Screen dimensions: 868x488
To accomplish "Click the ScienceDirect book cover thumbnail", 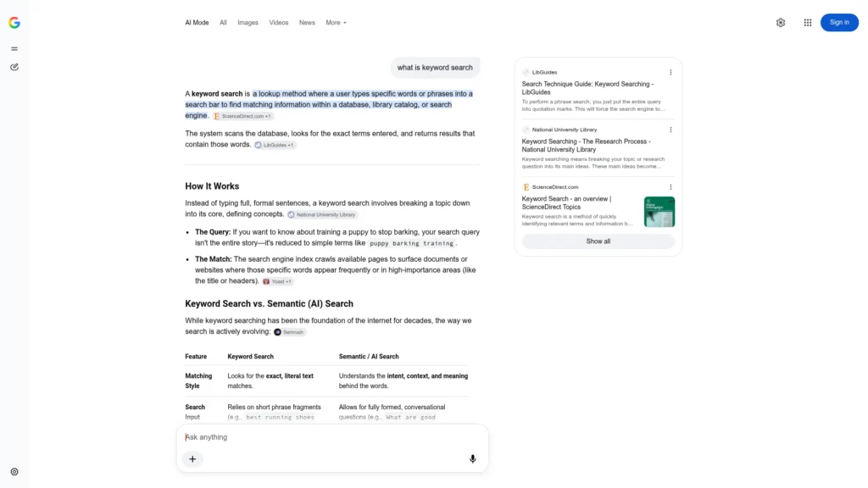I will tap(659, 212).
